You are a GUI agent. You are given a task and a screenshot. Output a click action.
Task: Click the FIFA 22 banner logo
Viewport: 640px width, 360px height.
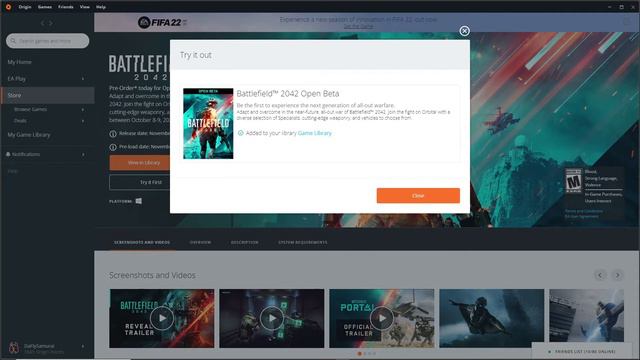(x=162, y=22)
